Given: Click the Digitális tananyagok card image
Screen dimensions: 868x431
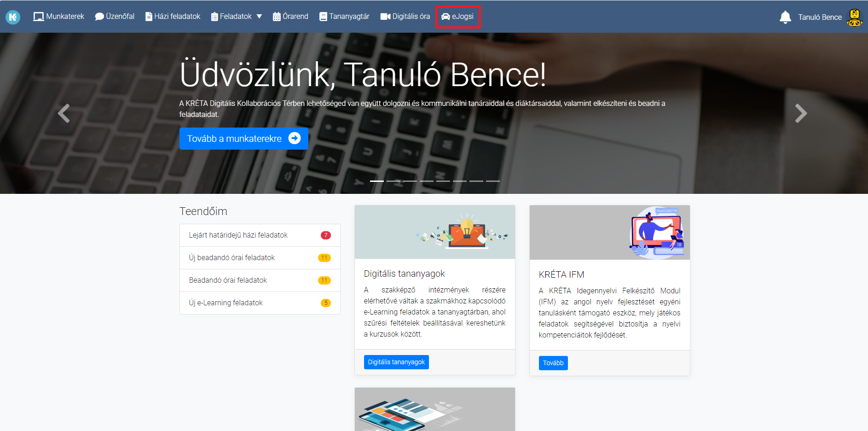Looking at the screenshot, I should coord(435,232).
